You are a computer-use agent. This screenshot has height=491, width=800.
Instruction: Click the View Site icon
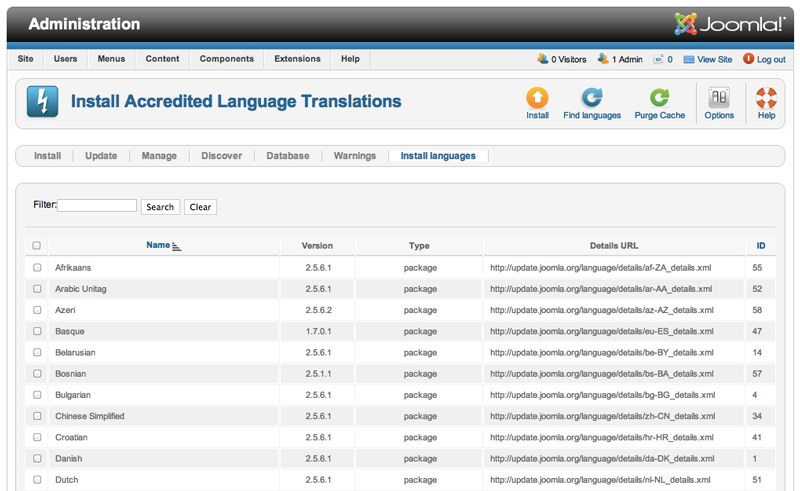[689, 59]
